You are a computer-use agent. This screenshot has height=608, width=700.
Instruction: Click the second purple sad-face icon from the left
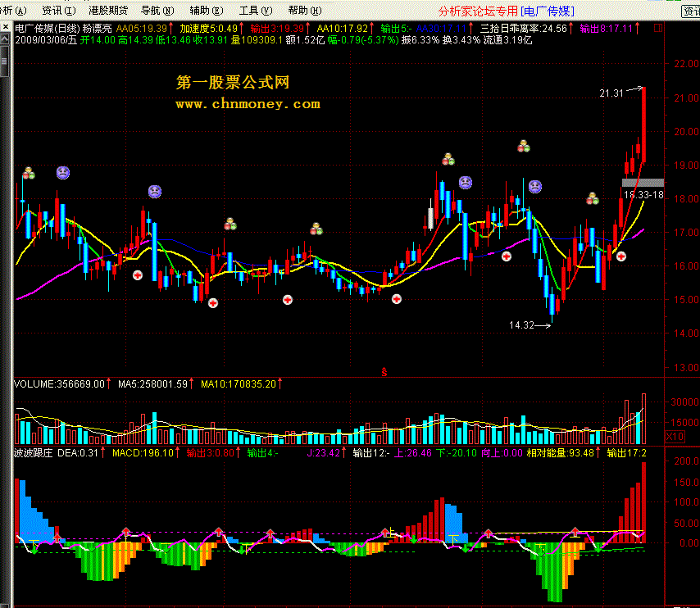pos(155,192)
